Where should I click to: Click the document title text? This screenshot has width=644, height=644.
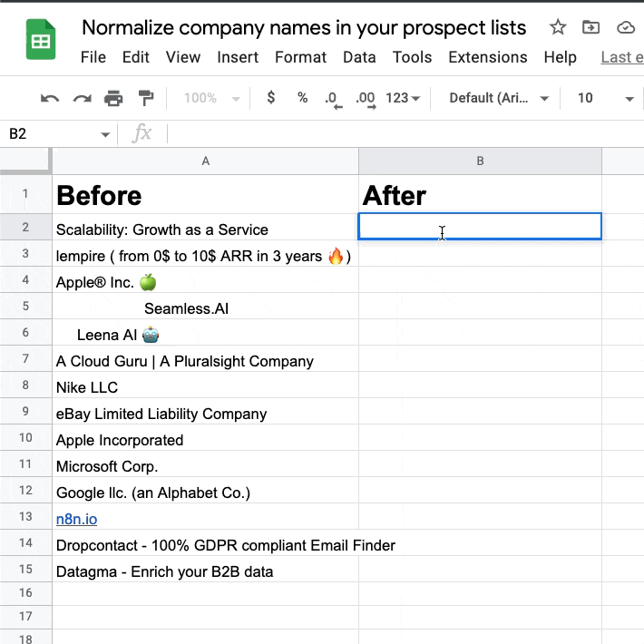pos(304,27)
